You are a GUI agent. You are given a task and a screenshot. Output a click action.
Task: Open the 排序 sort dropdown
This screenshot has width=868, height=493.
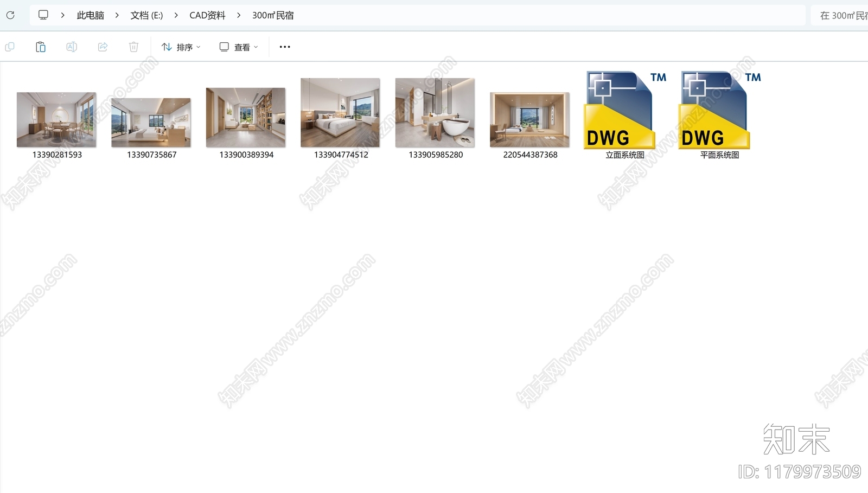(x=181, y=47)
